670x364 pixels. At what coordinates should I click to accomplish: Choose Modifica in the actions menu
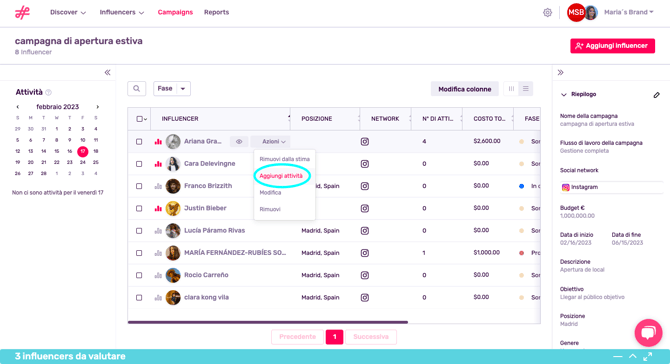(270, 193)
